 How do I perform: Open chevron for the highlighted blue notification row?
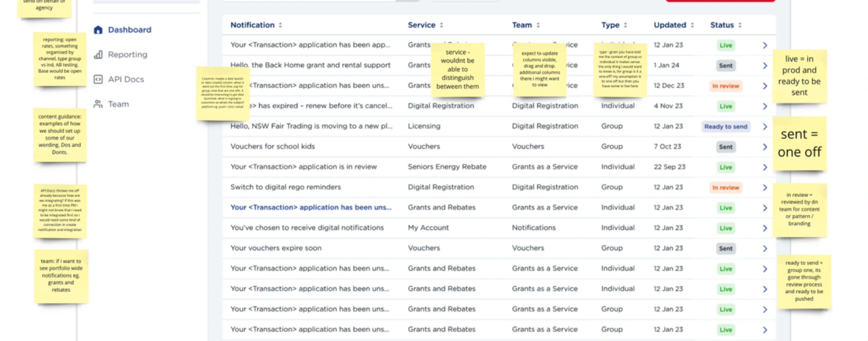pyautogui.click(x=765, y=208)
